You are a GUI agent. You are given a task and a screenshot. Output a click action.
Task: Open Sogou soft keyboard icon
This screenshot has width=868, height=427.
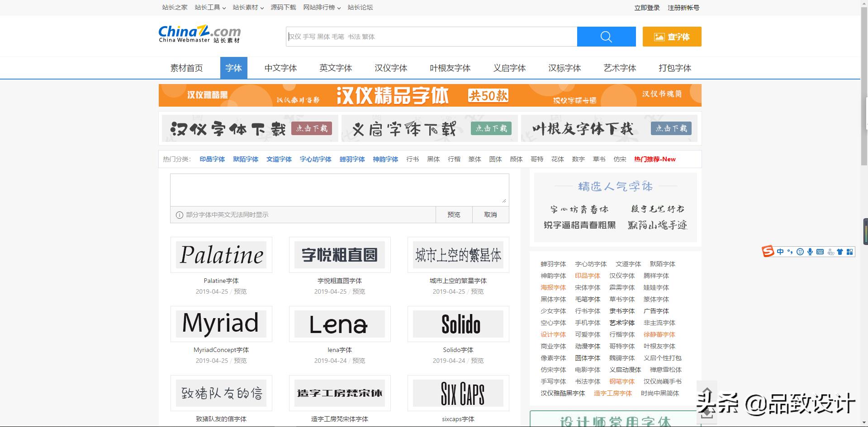[820, 252]
